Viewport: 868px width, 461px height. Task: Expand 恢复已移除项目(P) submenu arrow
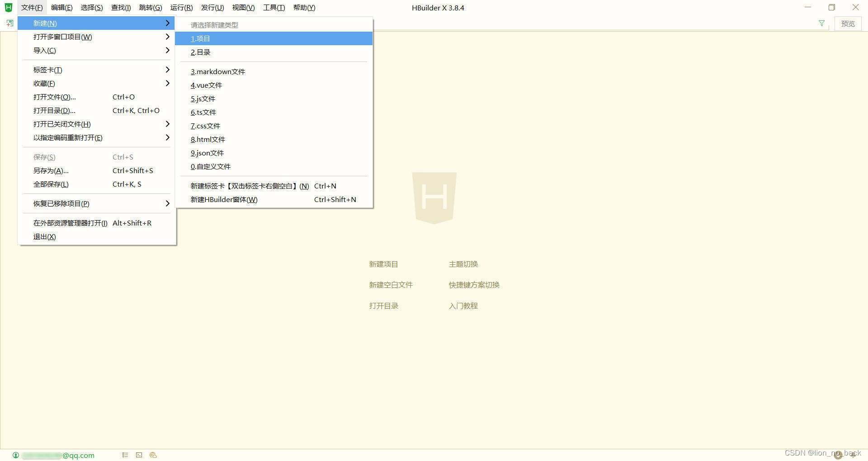pos(167,203)
